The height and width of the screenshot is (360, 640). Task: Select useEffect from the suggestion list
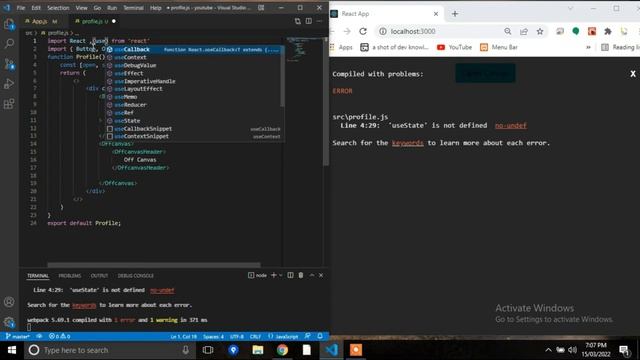tap(195, 73)
